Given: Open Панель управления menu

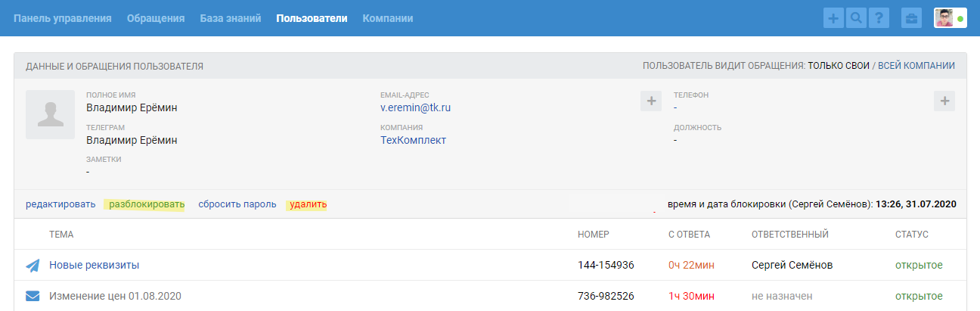Looking at the screenshot, I should (x=63, y=18).
